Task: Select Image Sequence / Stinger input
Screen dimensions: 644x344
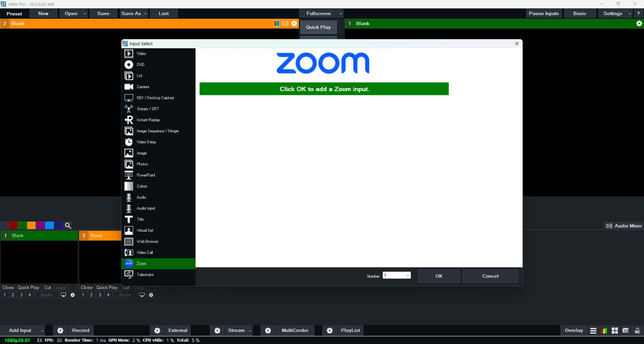Action: [158, 131]
